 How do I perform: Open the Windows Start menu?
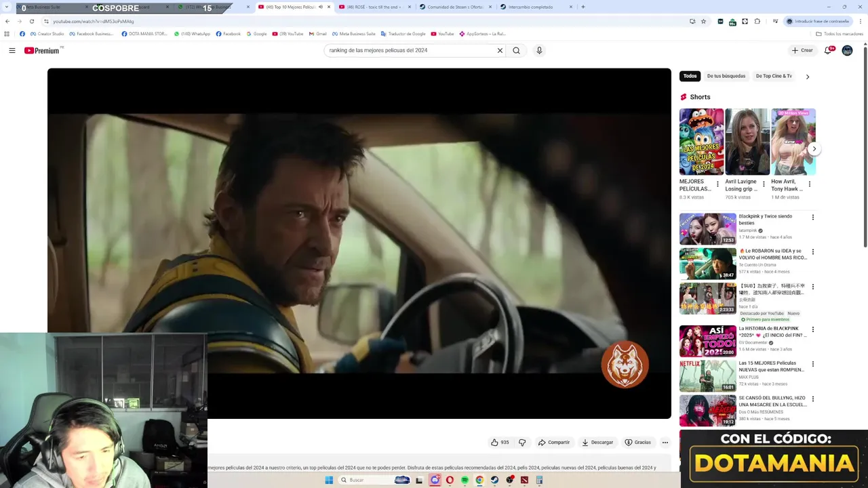(329, 480)
